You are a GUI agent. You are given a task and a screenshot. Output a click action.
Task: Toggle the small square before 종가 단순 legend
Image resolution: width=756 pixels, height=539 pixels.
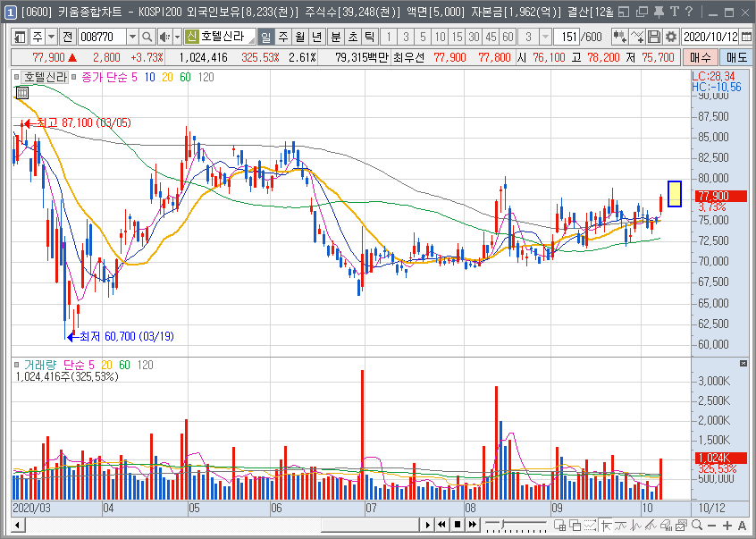coord(74,77)
